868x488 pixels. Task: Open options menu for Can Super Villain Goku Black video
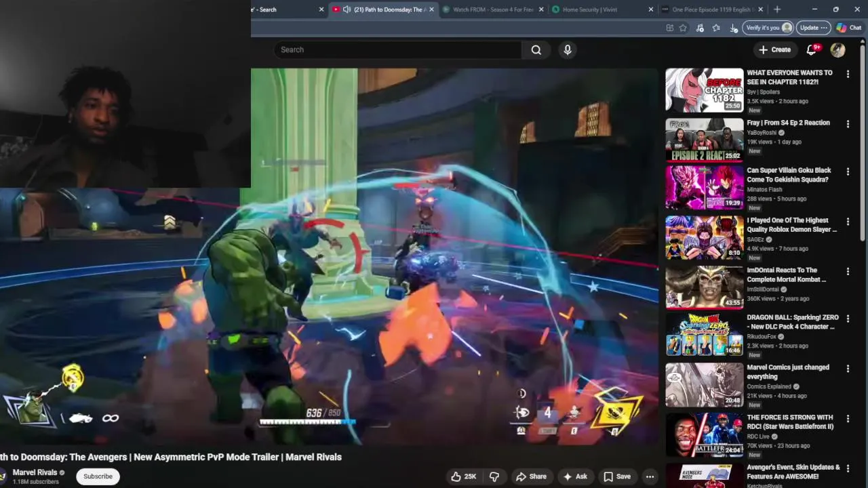[848, 171]
